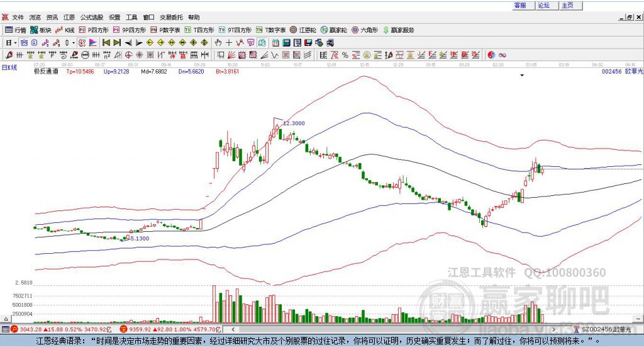Click the colored triangle flag icon

[93, 43]
